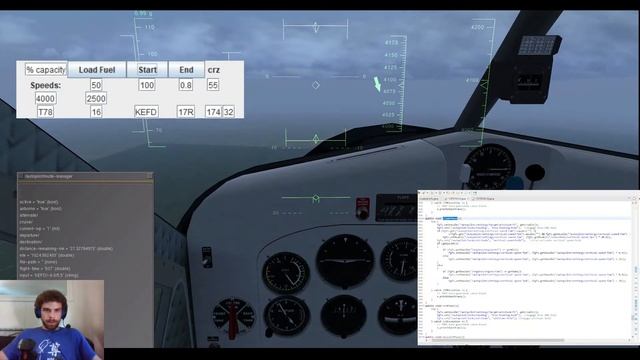This screenshot has height=360, width=640.
Task: Click the Start button
Action: (147, 70)
